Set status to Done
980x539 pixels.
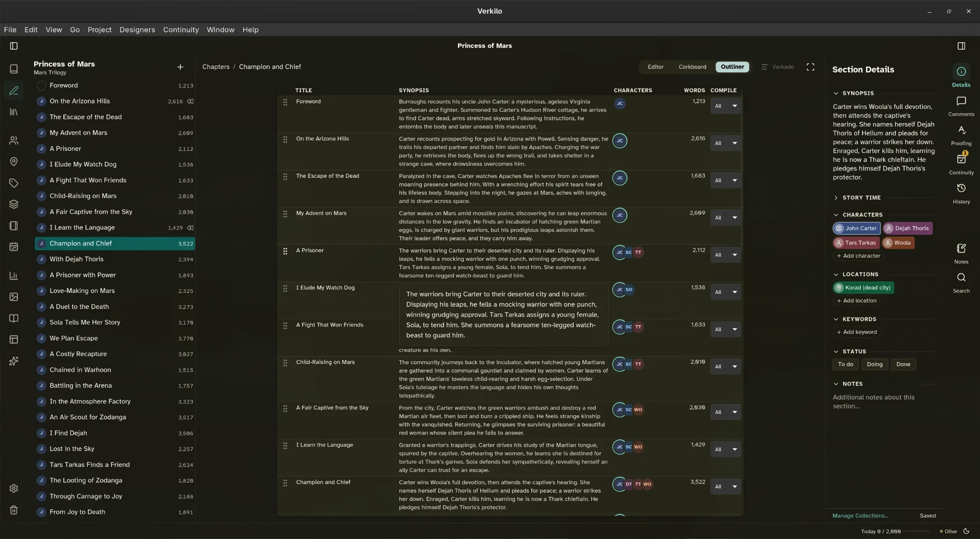click(903, 365)
